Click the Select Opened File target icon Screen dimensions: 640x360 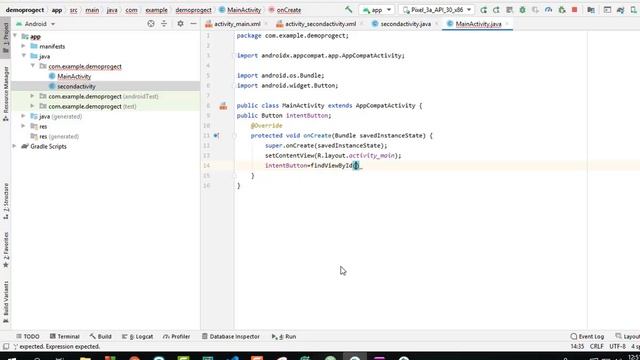pos(151,24)
